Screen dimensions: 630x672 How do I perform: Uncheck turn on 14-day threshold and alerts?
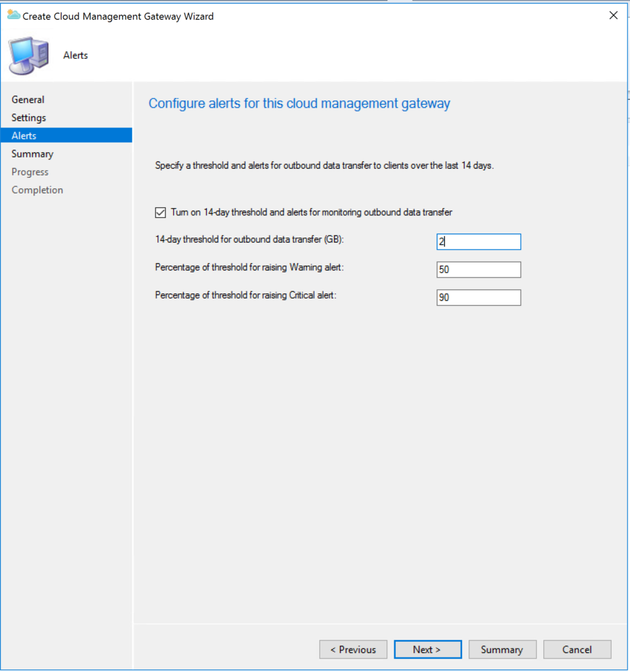[160, 212]
